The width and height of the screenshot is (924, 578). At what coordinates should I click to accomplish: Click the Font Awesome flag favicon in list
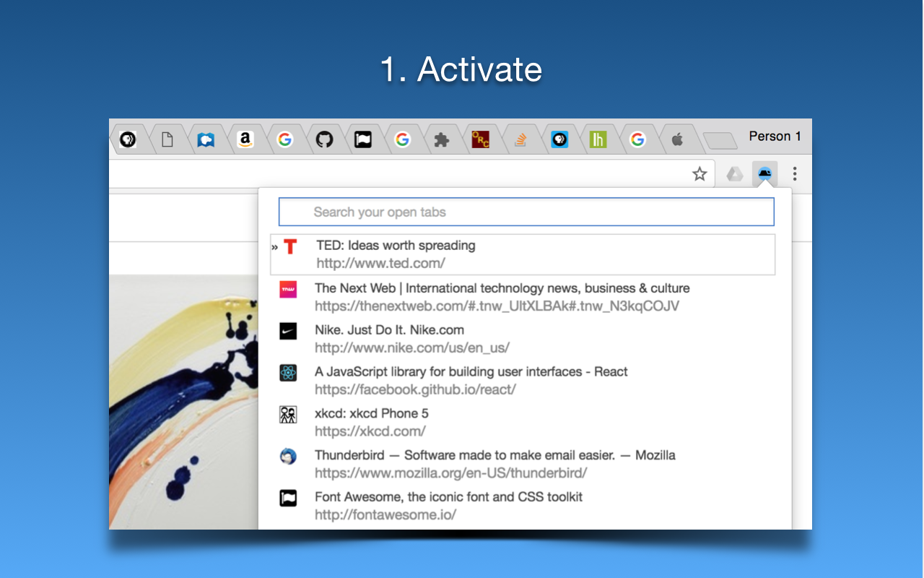click(x=288, y=498)
